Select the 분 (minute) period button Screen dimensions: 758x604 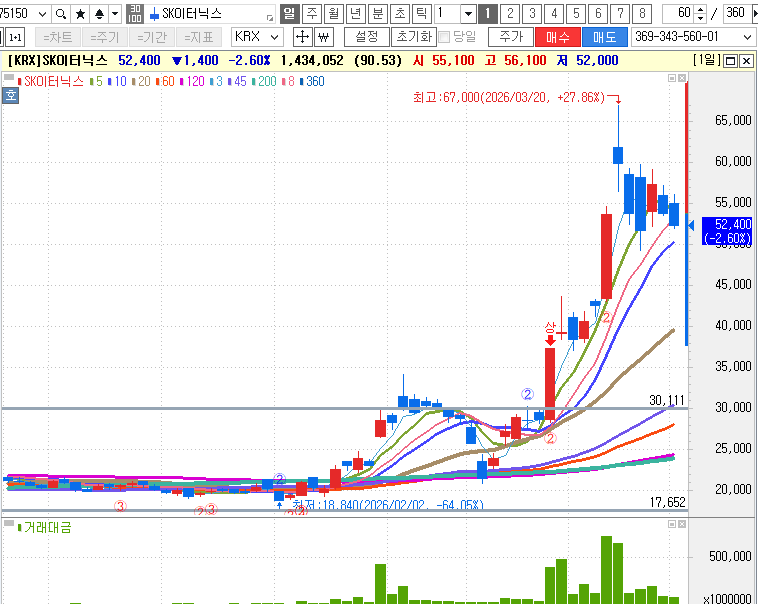pyautogui.click(x=378, y=14)
